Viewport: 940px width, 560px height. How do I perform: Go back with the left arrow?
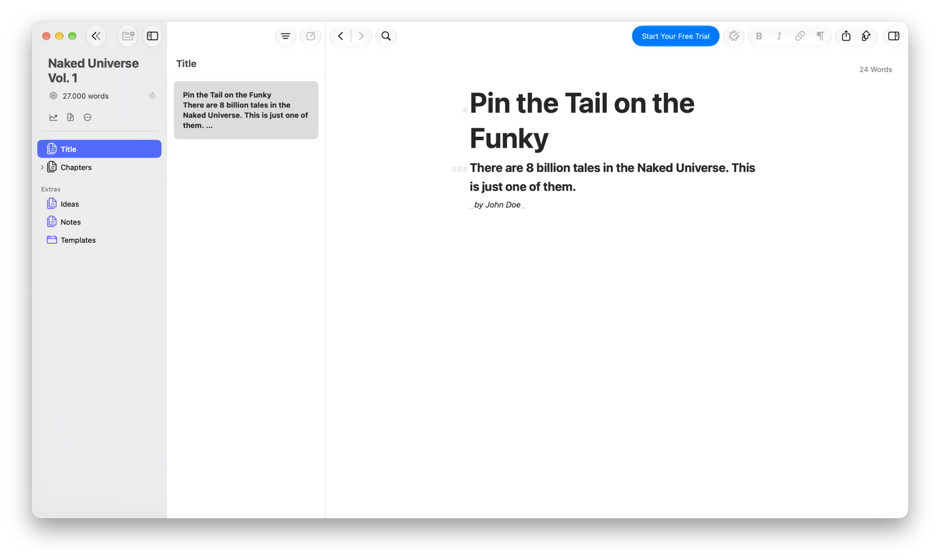(341, 36)
